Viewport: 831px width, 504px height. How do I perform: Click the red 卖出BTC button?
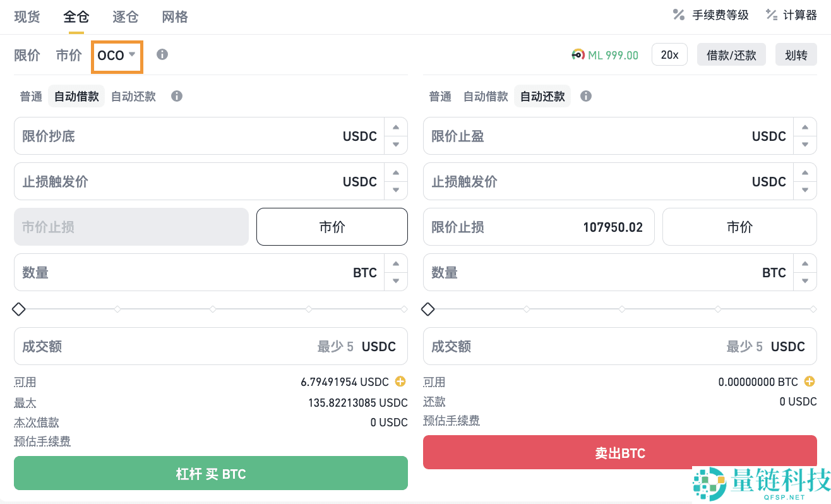pos(620,453)
